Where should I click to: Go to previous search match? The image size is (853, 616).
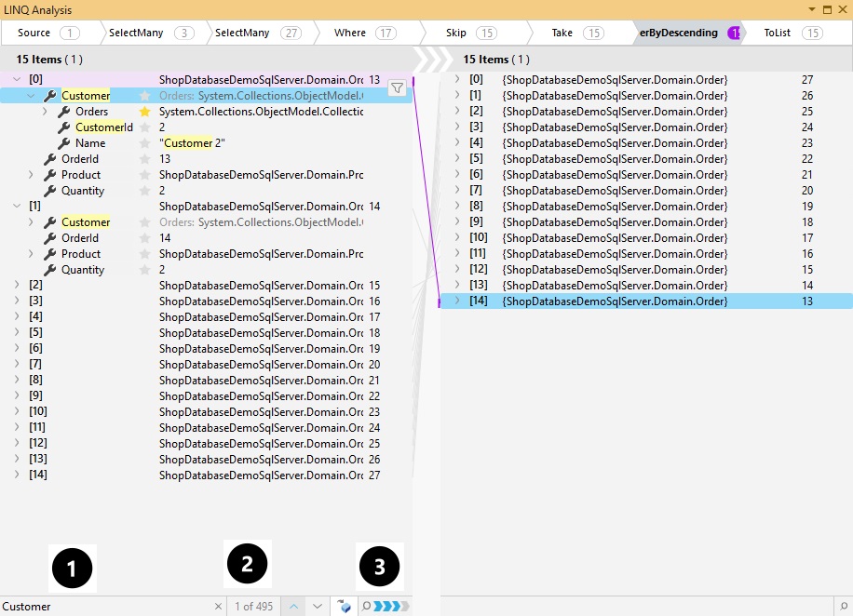[x=293, y=606]
